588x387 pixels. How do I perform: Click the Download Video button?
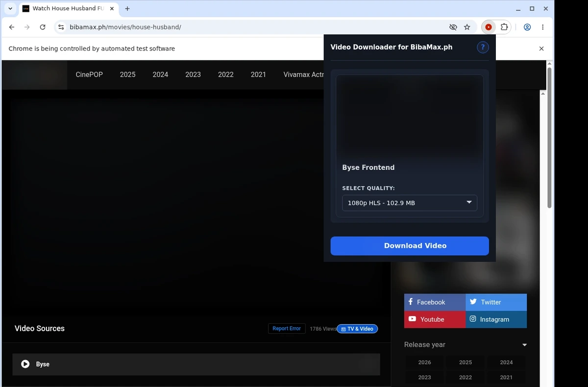click(410, 246)
